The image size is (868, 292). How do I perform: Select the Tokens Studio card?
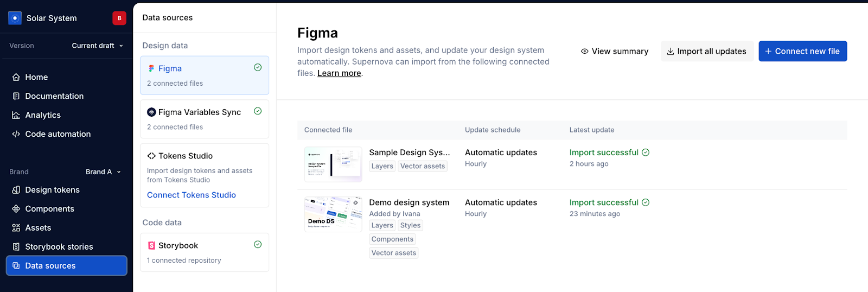point(205,175)
